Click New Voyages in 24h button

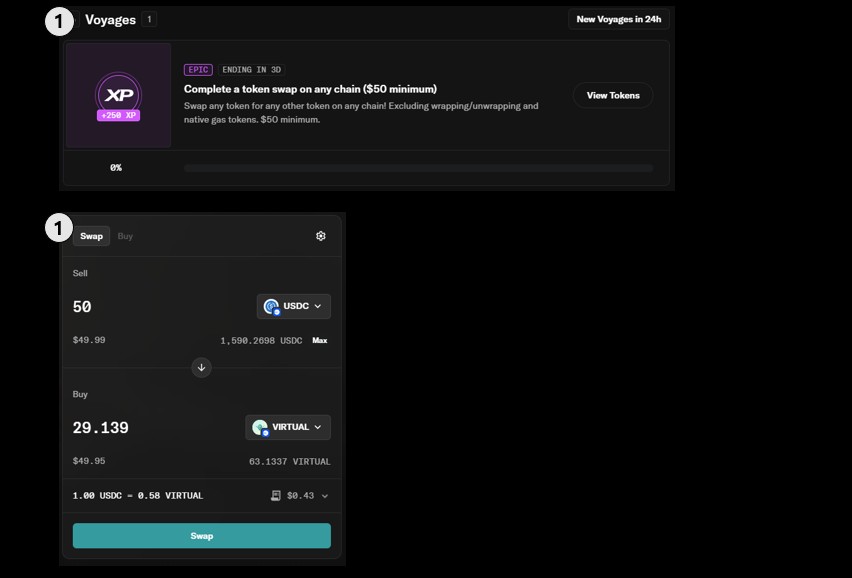click(619, 19)
